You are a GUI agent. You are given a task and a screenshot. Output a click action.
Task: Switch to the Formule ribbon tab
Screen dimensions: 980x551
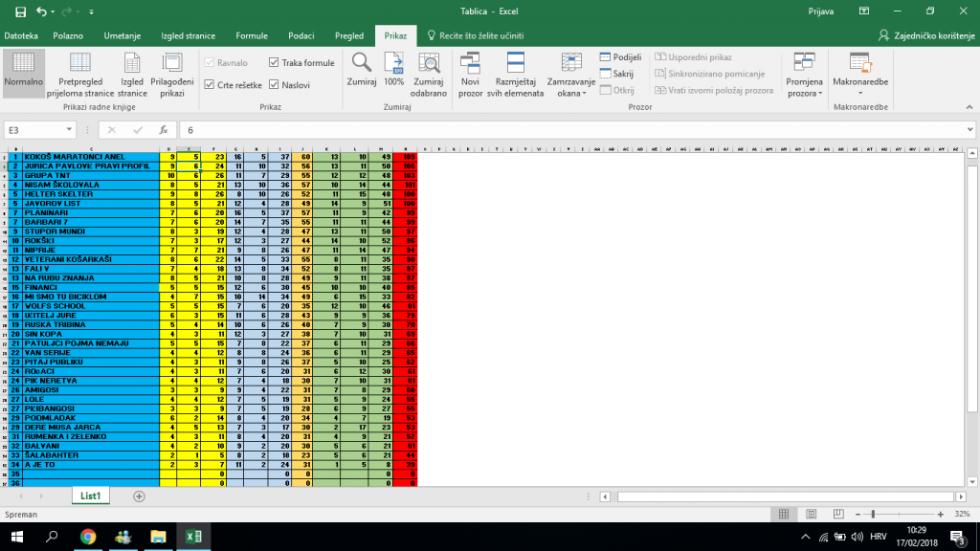click(x=251, y=35)
